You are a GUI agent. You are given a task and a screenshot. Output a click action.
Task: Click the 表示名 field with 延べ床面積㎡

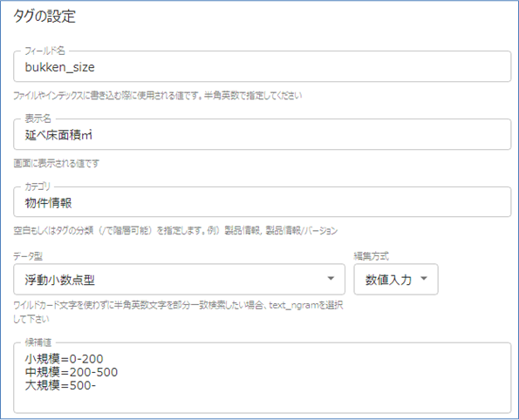263,134
